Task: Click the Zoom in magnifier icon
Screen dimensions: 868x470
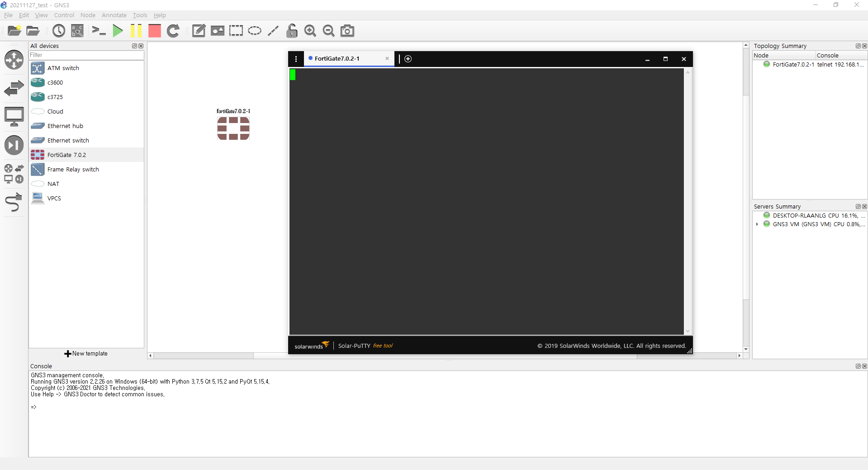Action: [x=310, y=31]
